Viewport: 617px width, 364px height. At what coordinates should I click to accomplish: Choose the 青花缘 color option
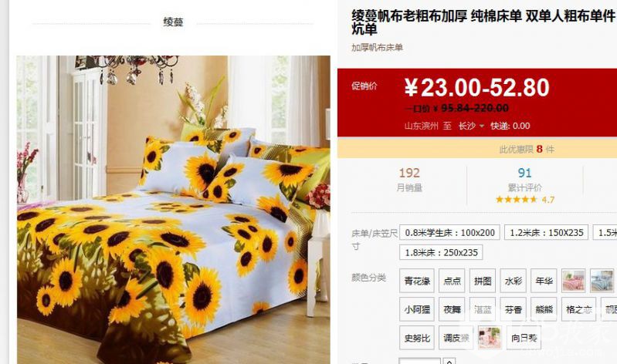pyautogui.click(x=417, y=281)
